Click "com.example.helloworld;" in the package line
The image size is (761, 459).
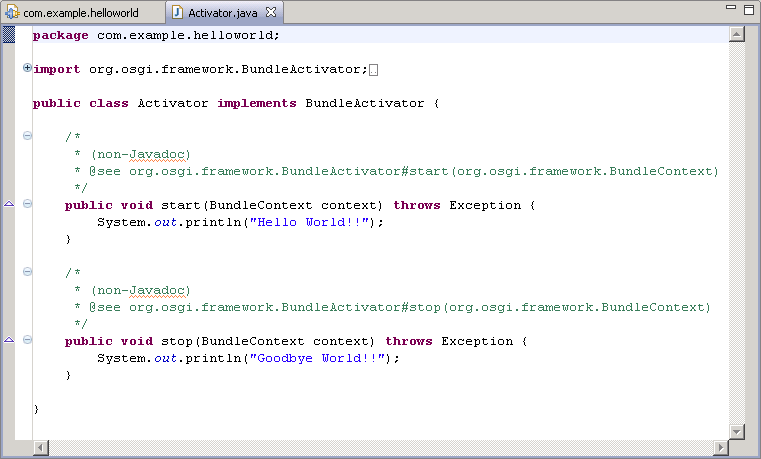point(188,35)
